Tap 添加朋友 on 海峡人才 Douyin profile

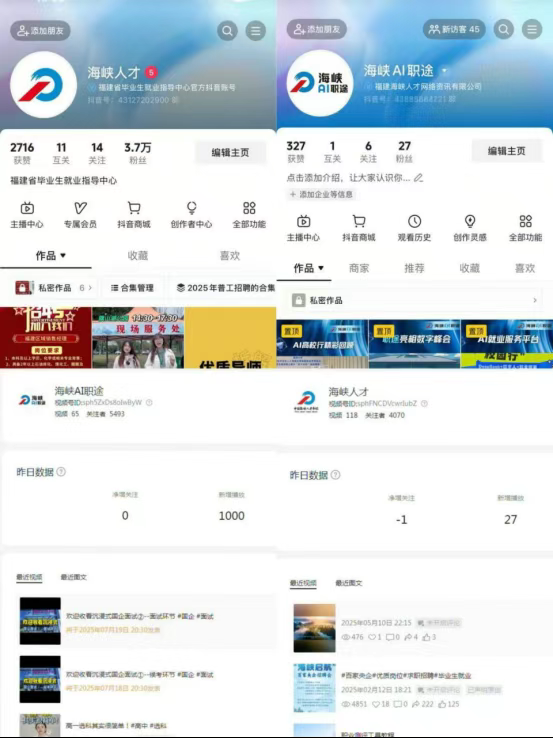[40, 31]
